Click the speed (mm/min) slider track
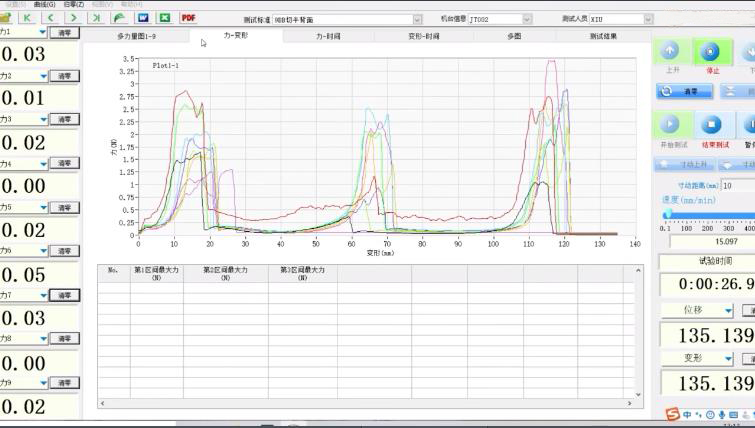Screen dimensions: 755x428 tap(710, 214)
